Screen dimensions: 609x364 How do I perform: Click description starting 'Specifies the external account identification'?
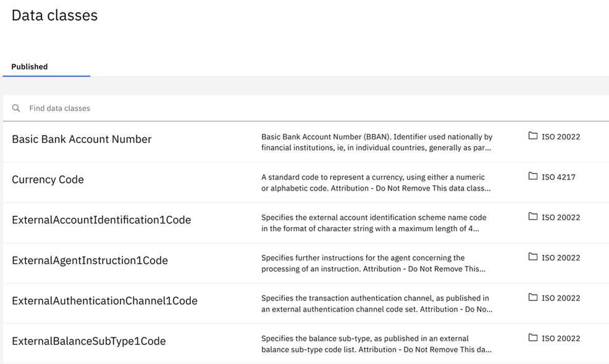[x=374, y=223]
